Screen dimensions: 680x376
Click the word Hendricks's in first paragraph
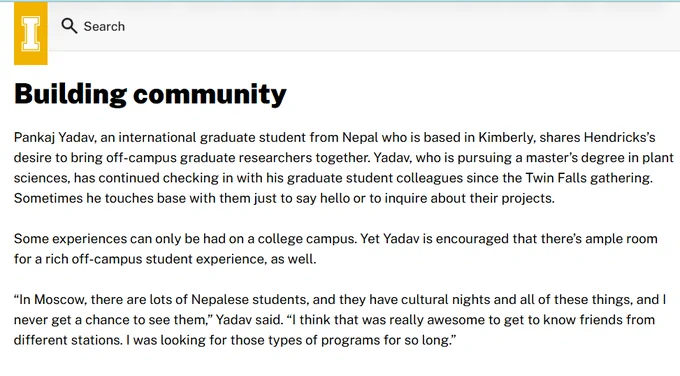click(x=619, y=137)
